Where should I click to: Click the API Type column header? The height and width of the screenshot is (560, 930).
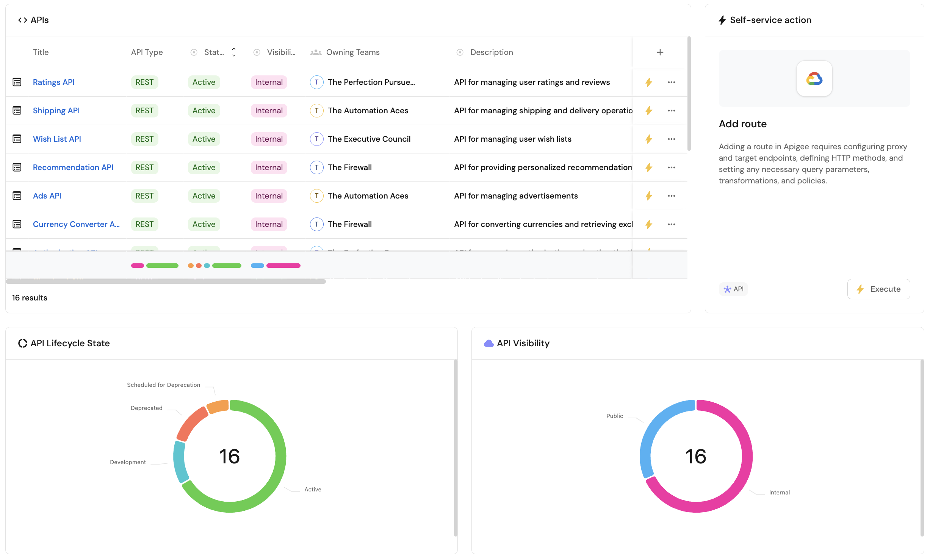coord(147,52)
